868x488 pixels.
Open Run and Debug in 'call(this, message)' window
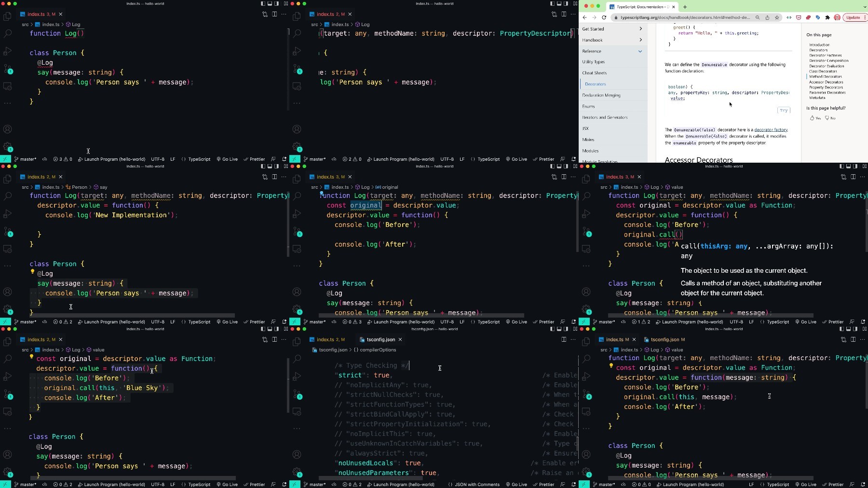pyautogui.click(x=586, y=376)
